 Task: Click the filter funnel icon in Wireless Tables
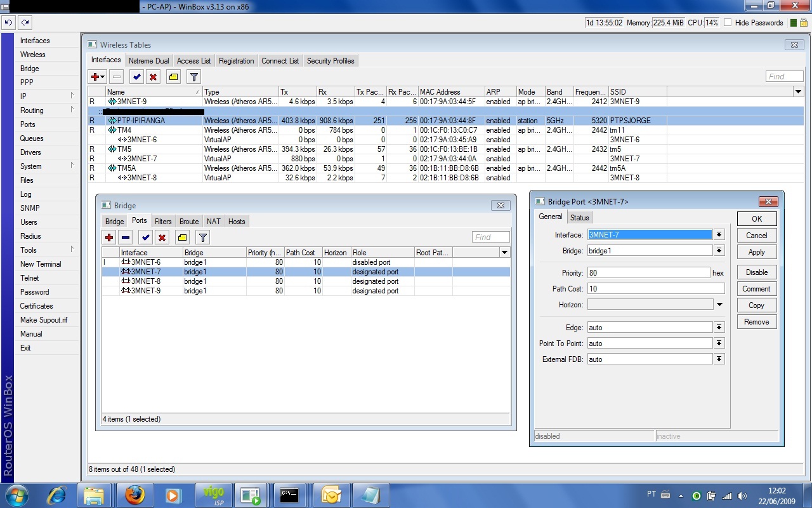tap(194, 77)
